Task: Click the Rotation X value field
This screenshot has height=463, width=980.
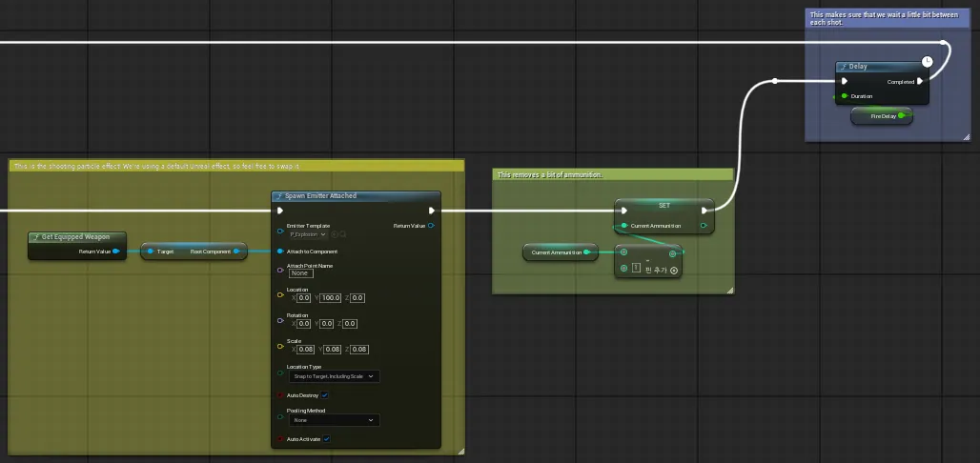Action: point(304,324)
